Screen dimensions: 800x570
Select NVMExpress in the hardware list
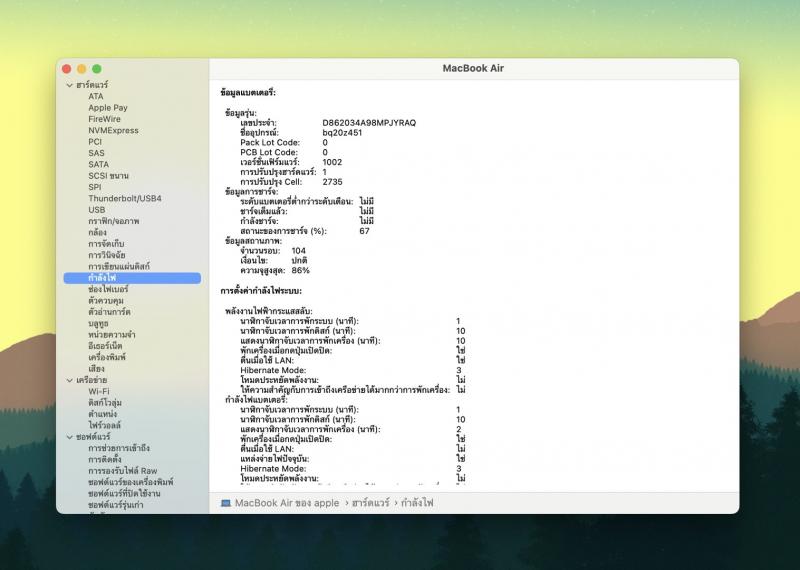[113, 130]
